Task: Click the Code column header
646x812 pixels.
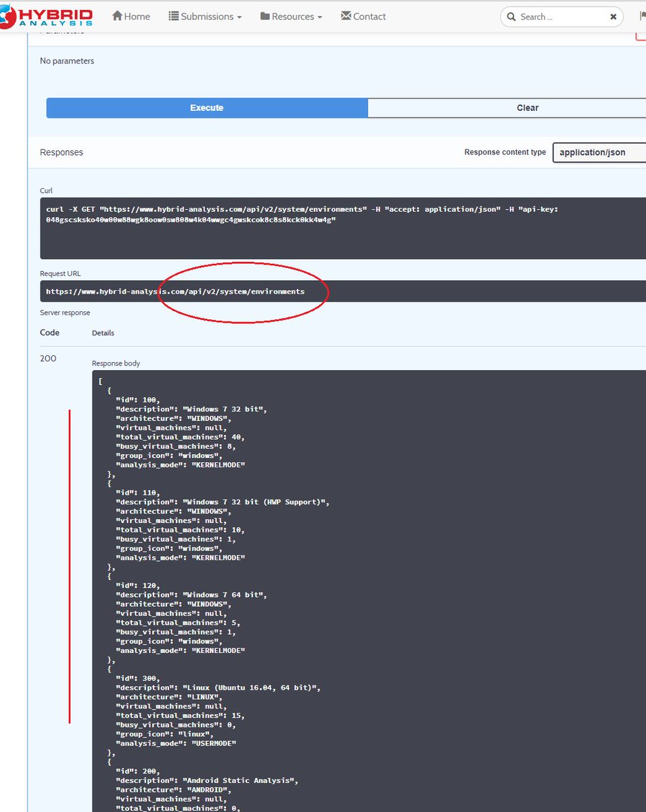Action: pos(49,333)
